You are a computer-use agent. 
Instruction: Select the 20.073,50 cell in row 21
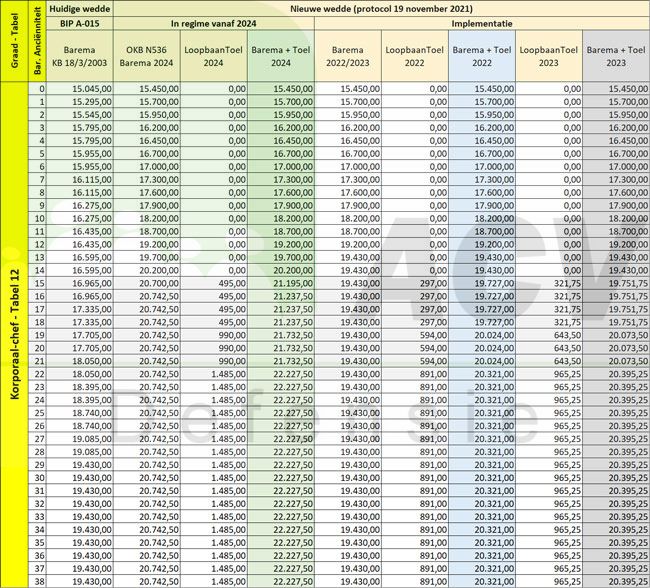click(x=616, y=361)
